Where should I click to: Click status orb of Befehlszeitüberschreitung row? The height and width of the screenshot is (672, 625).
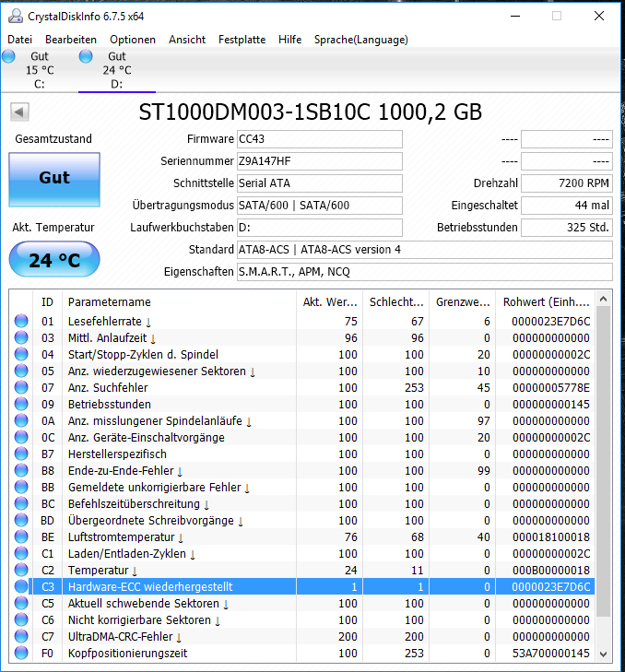[x=21, y=503]
